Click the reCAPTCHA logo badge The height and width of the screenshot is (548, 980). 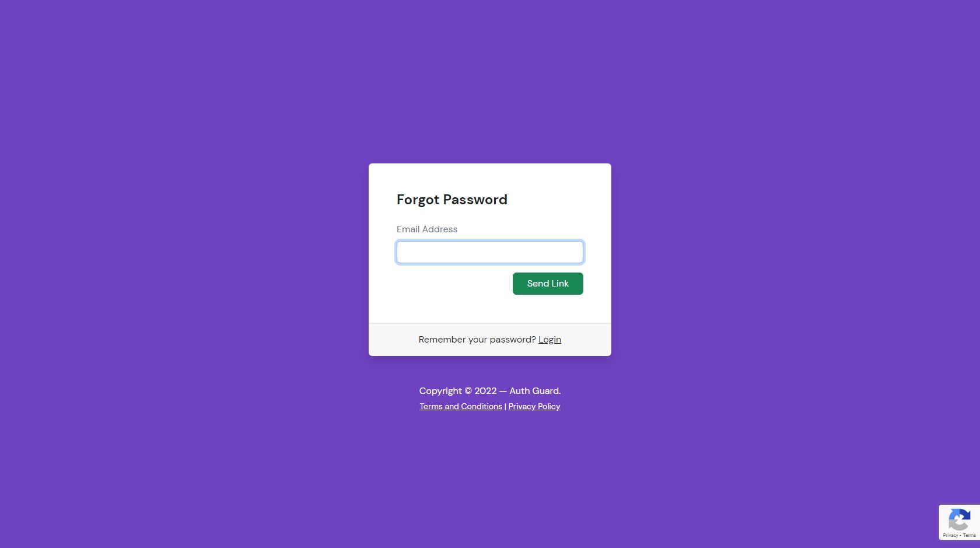click(x=960, y=519)
